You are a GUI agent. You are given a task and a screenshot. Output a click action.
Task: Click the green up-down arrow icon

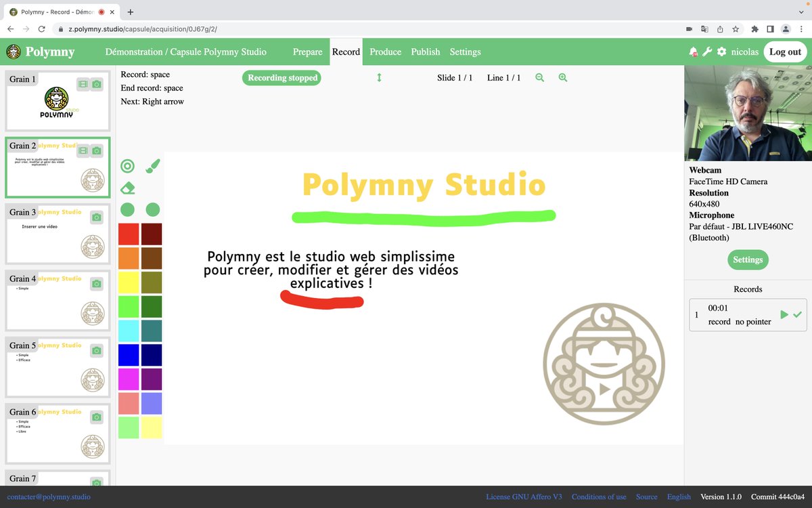pyautogui.click(x=379, y=78)
